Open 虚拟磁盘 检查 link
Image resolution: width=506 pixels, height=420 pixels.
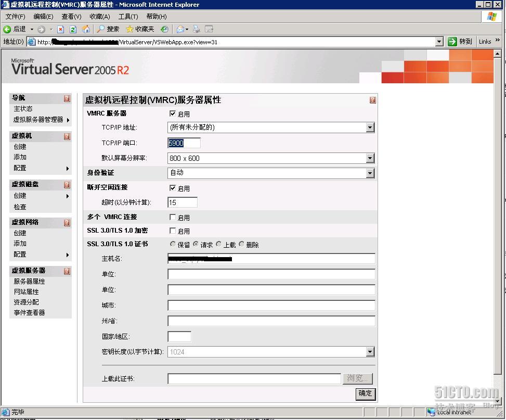pyautogui.click(x=20, y=207)
